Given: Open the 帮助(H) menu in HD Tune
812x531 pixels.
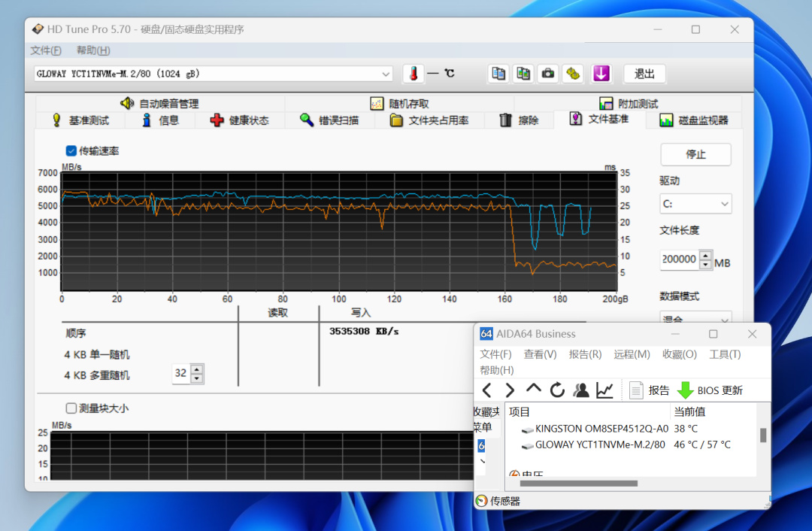Looking at the screenshot, I should click(93, 50).
